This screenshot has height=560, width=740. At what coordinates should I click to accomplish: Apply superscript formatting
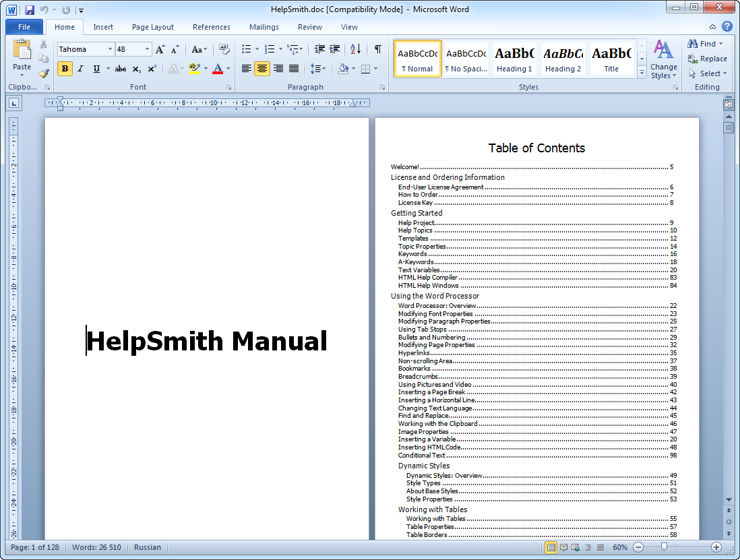click(152, 69)
